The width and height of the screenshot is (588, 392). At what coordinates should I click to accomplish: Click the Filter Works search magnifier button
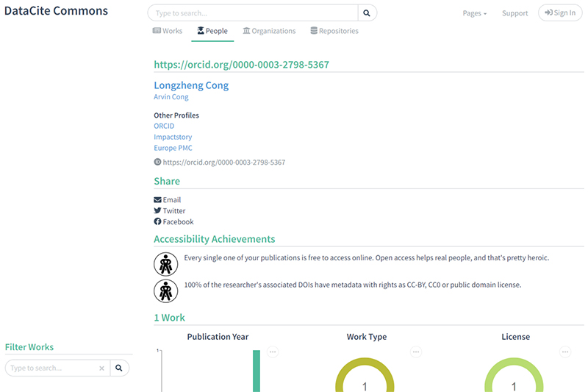(x=120, y=368)
